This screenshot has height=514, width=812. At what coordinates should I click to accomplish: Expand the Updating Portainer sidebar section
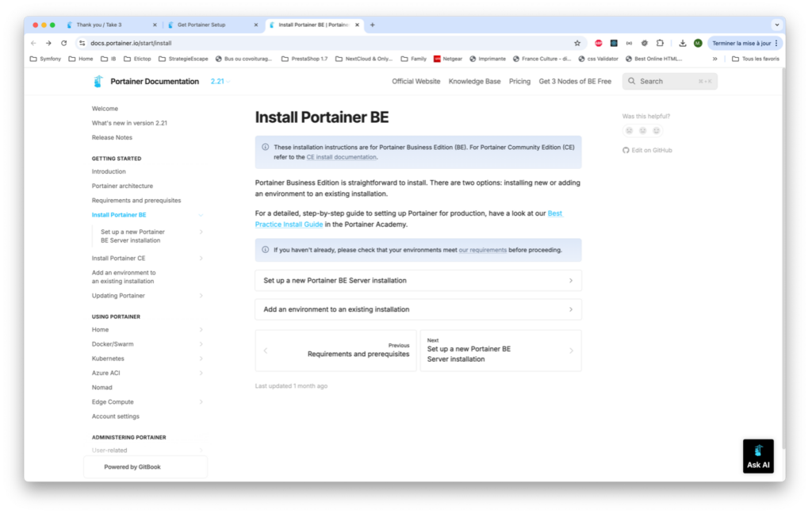point(201,296)
